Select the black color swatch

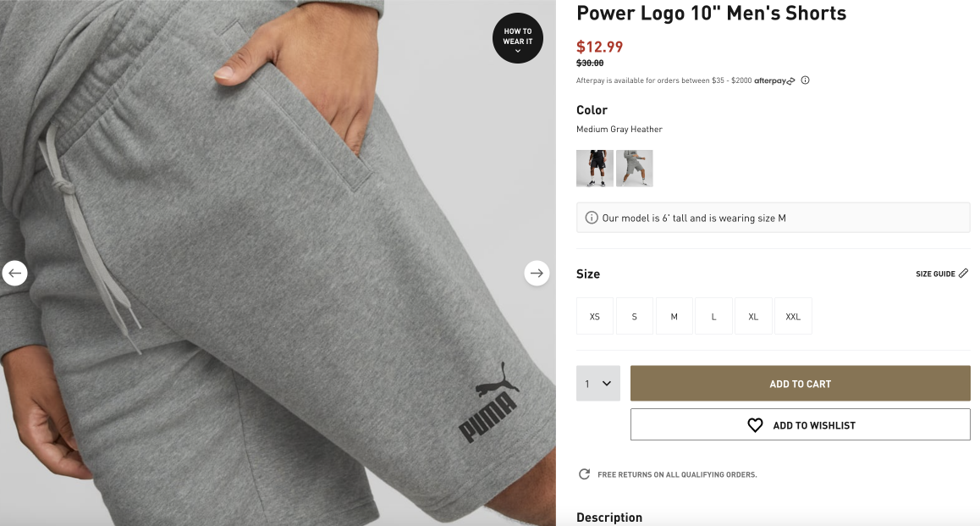(594, 169)
